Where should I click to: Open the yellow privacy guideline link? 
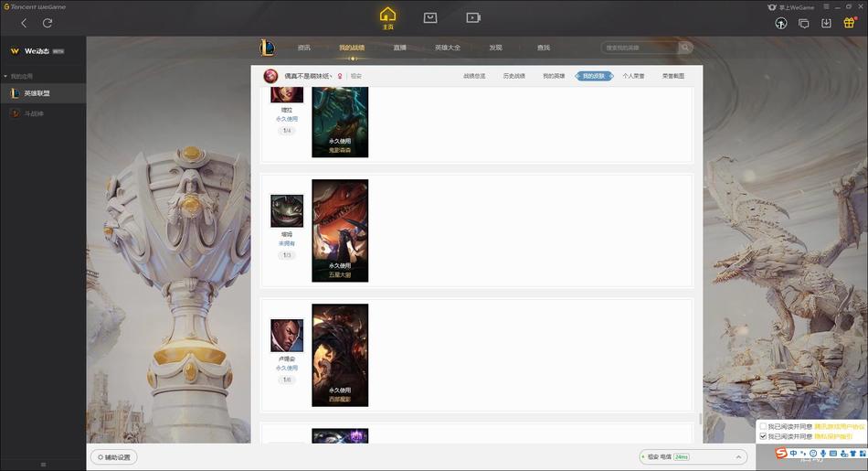click(833, 436)
